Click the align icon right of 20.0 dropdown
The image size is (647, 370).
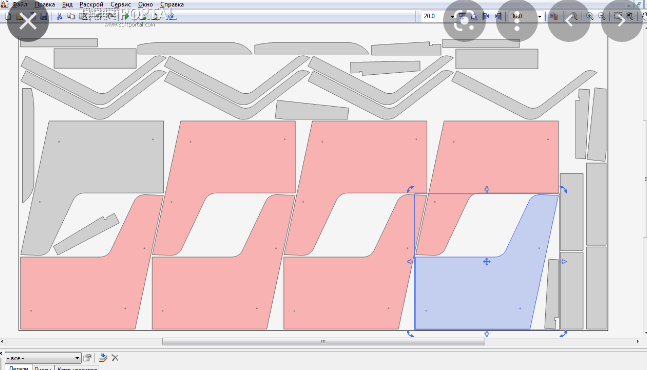click(462, 16)
